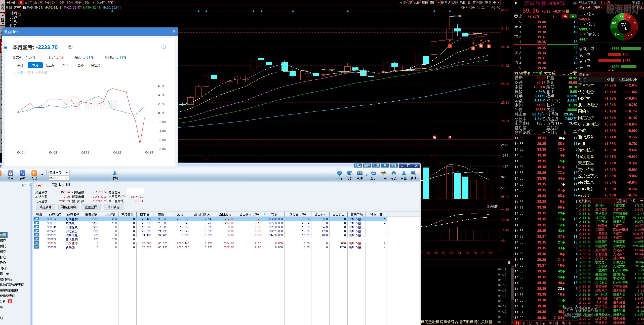Click the download arrow icon below chart
Screen dimensions: 644x325
click(x=509, y=262)
